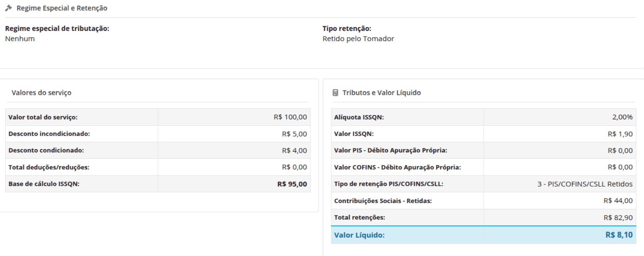Click the Alíquota ISSQN 2,00% value
644x256 pixels.
click(x=622, y=117)
